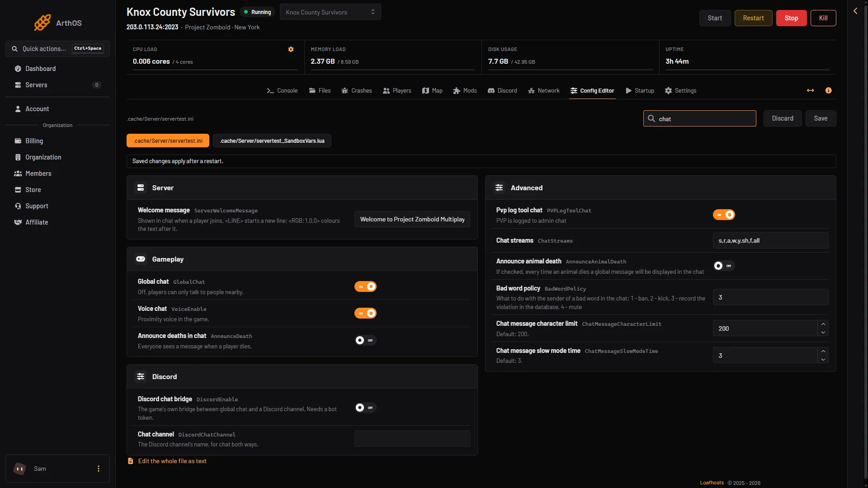Toggle the page width arrows icon
Viewport: 868px width, 488px height.
click(x=810, y=90)
